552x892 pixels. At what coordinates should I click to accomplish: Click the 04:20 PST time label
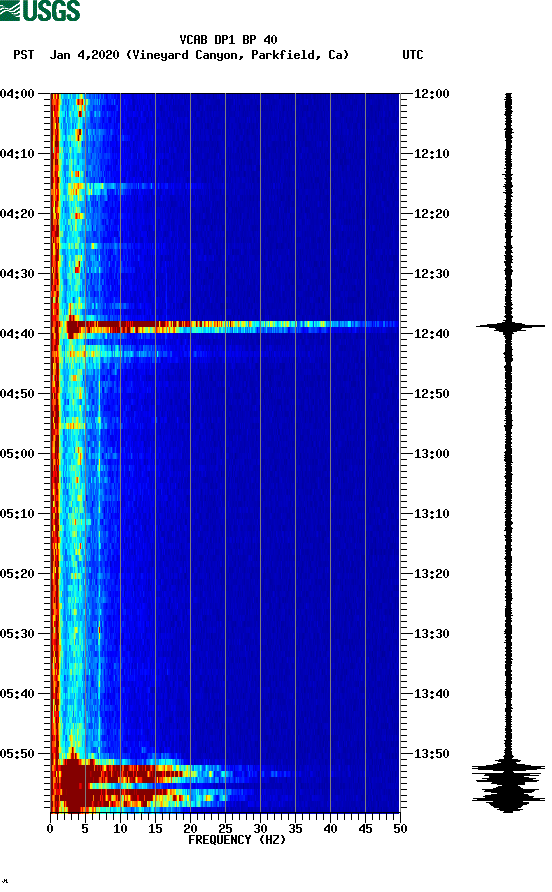(x=18, y=213)
